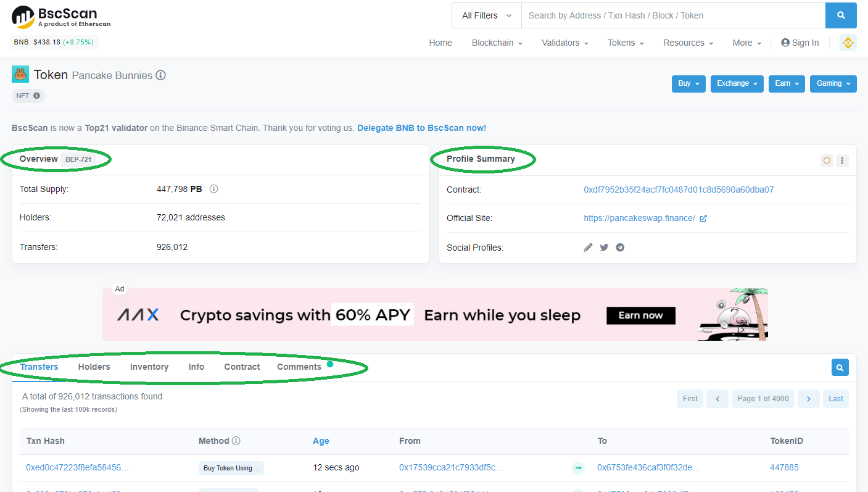Open the Buy dropdown menu
This screenshot has width=868, height=492.
(x=688, y=83)
